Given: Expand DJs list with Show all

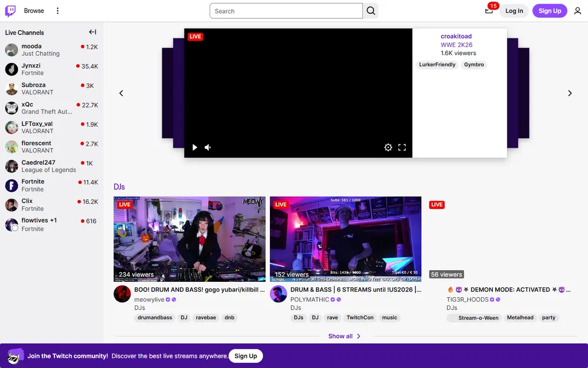Looking at the screenshot, I should tap(344, 336).
